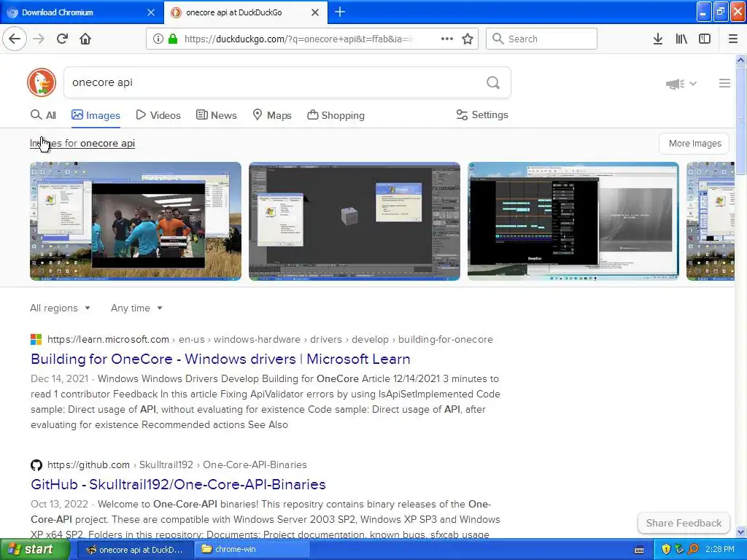The width and height of the screenshot is (747, 560).
Task: Click the GitHub favicon beside second result
Action: coord(36,464)
